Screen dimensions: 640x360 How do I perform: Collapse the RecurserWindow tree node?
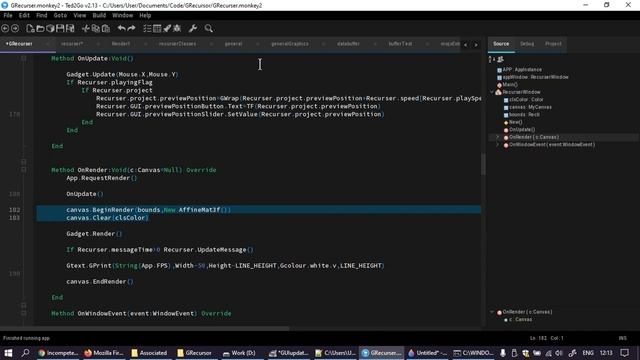click(491, 92)
